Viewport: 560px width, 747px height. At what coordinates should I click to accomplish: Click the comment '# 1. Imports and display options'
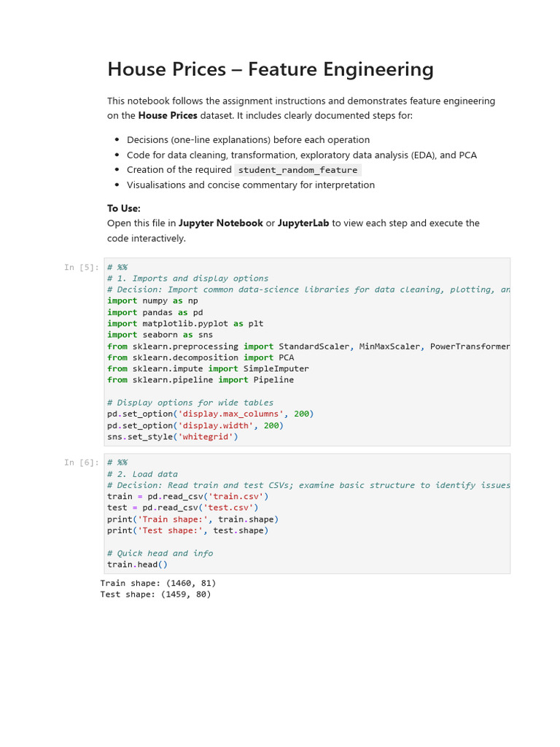[x=187, y=279]
